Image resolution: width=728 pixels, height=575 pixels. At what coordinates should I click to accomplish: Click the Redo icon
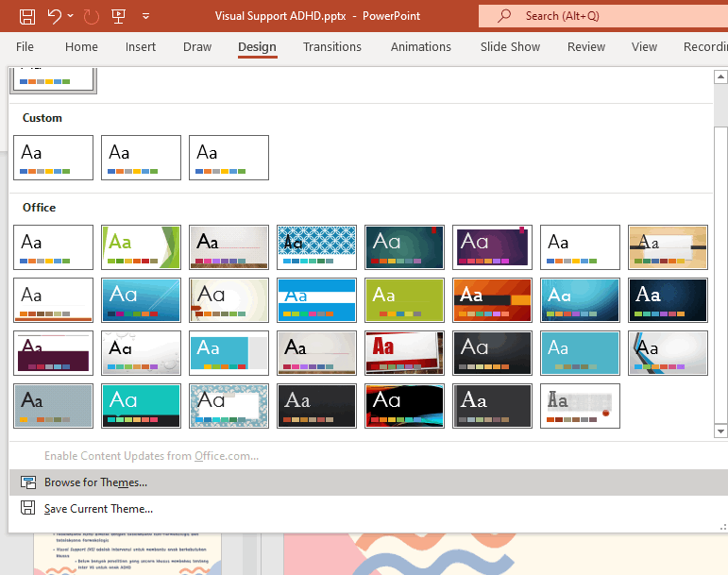pos(91,17)
